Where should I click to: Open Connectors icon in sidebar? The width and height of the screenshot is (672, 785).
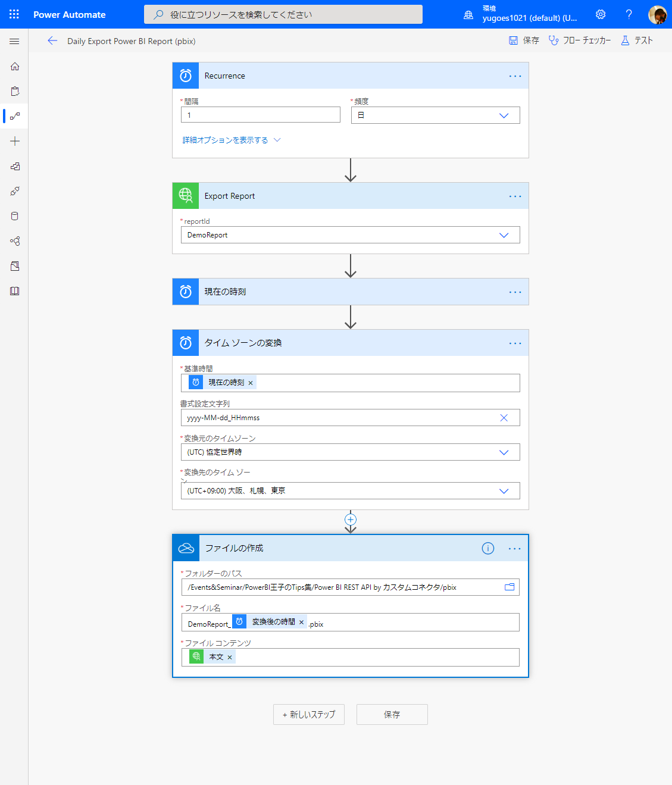(15, 191)
